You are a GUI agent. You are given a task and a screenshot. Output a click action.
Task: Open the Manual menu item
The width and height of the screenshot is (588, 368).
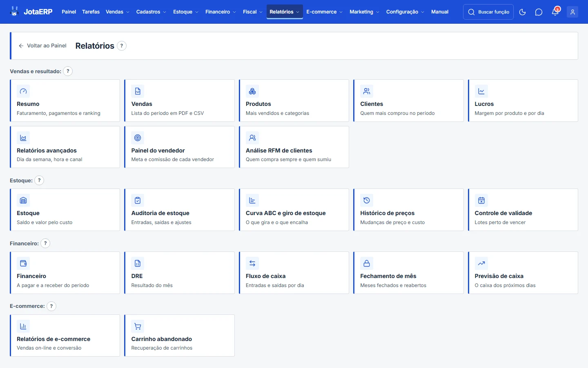tap(440, 12)
